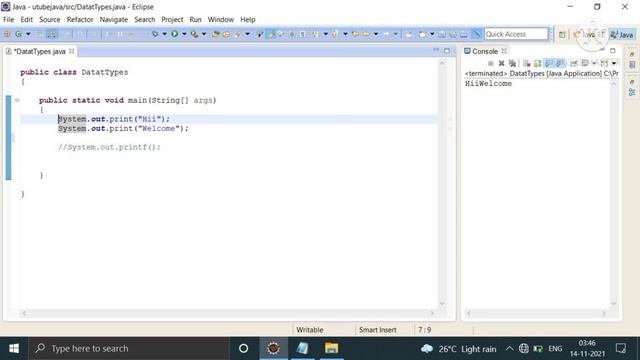Screen dimensions: 640x360
Task: Open the Refactor menu
Action: tap(80, 20)
